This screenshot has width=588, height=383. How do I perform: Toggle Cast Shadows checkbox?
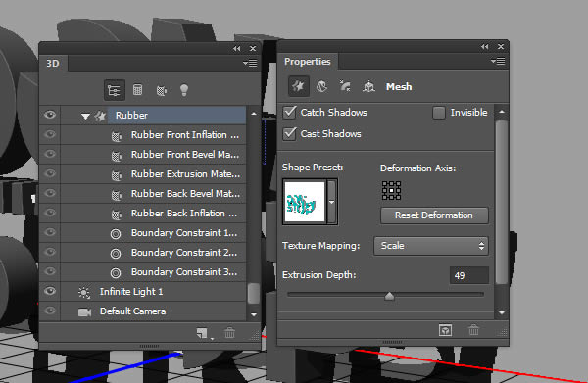(x=289, y=134)
